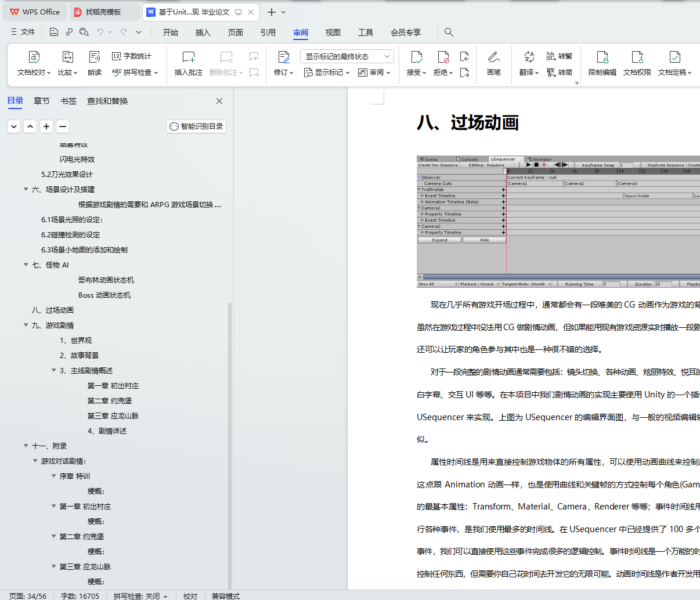
Task: Click the 比较 compare documents icon
Action: click(x=67, y=57)
